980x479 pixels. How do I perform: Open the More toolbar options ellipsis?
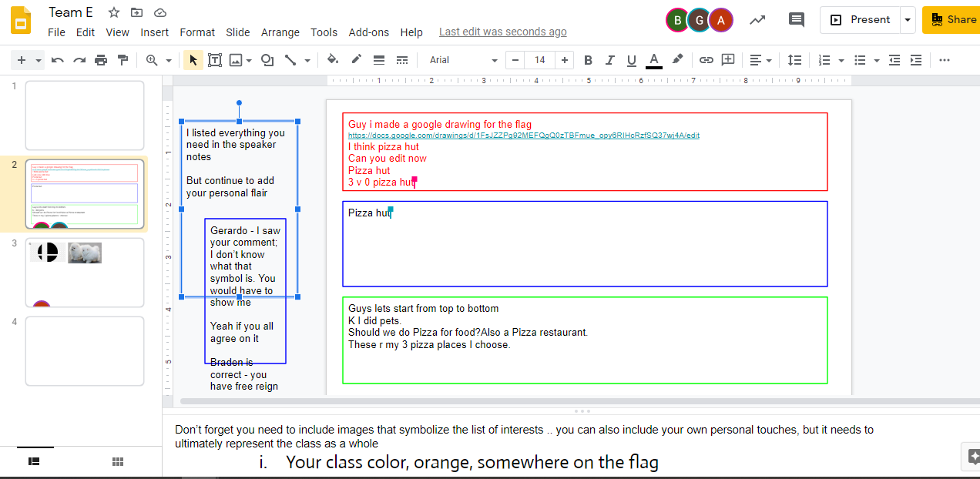point(945,60)
